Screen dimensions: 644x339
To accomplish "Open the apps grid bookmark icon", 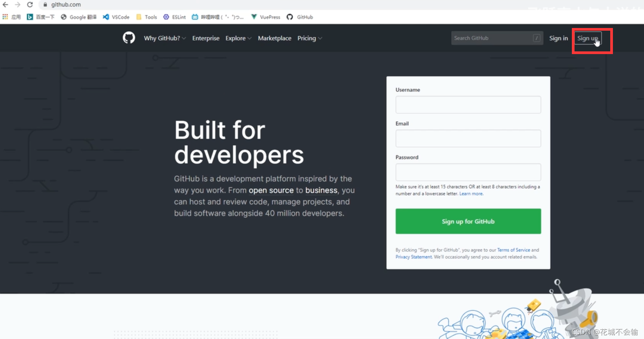I will [5, 17].
